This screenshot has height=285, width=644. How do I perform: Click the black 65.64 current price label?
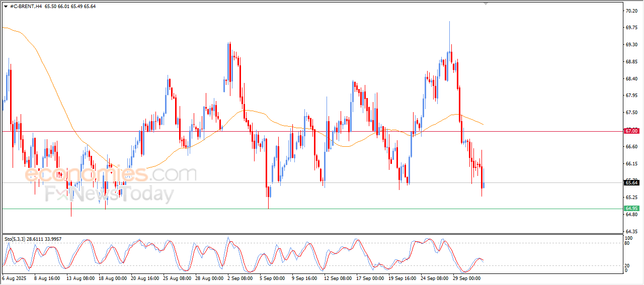pos(631,183)
